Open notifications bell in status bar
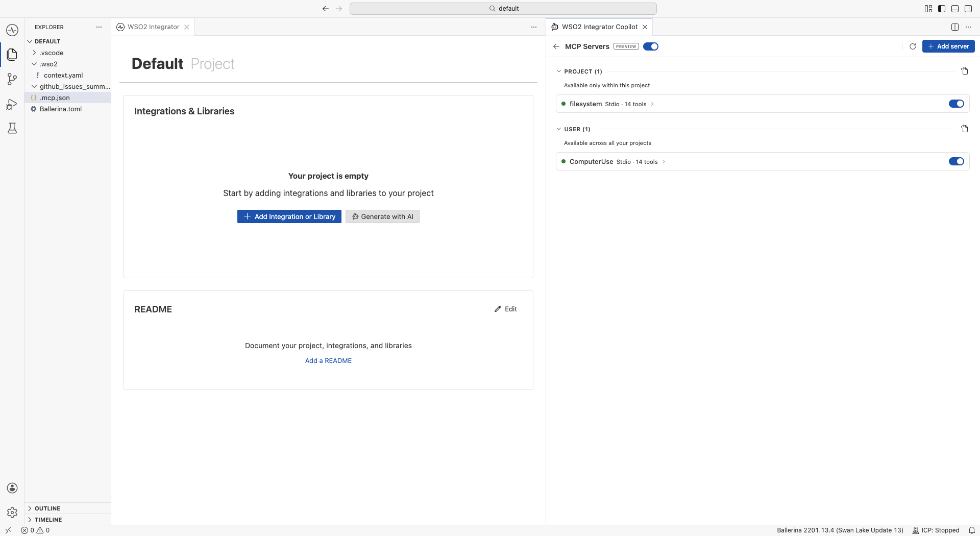Image resolution: width=980 pixels, height=536 pixels. [x=972, y=530]
